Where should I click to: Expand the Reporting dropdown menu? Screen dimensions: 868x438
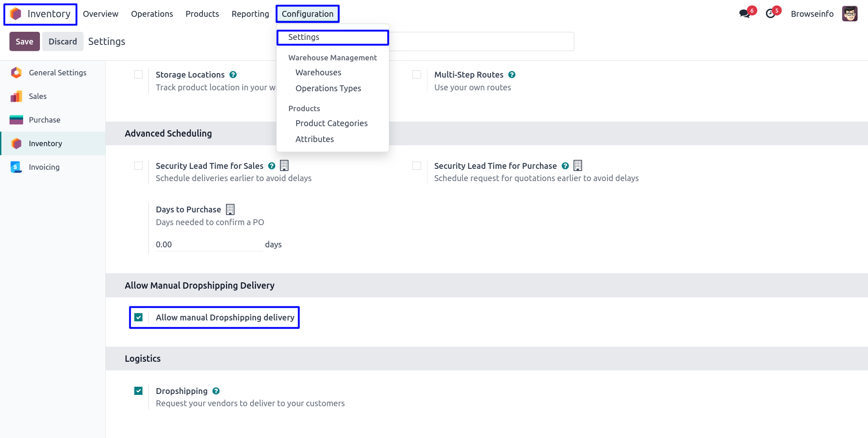(250, 14)
